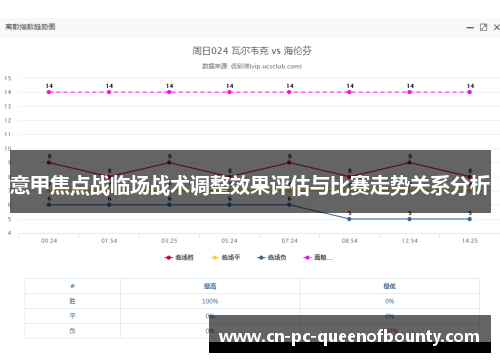500x362 pixels.
Task: Select blue data point 5 at 08:54
Action: pos(349,219)
